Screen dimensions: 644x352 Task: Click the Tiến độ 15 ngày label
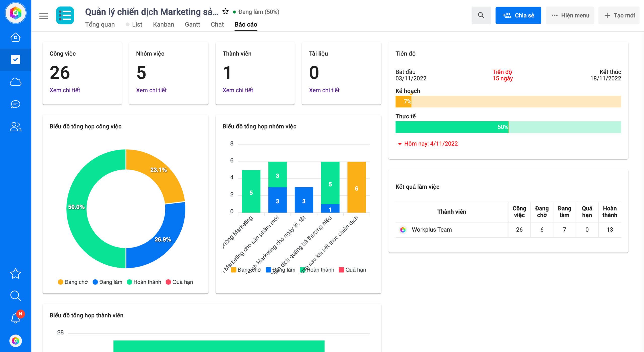coord(502,75)
